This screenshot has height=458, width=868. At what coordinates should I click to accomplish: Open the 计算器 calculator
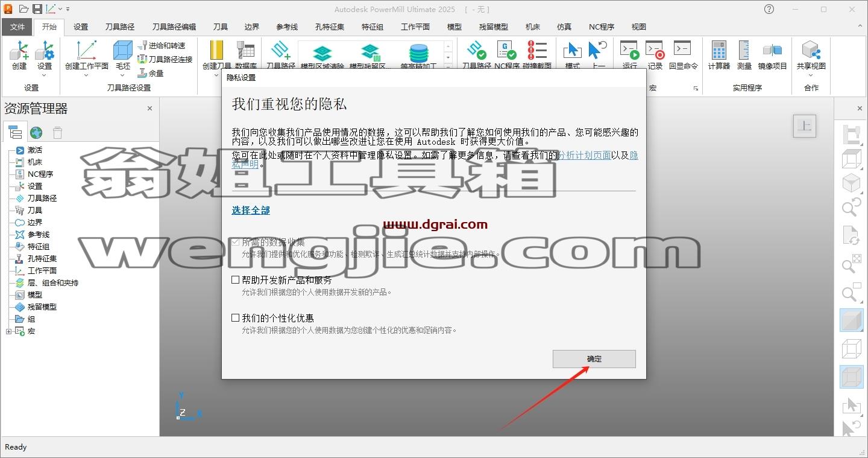click(x=719, y=55)
